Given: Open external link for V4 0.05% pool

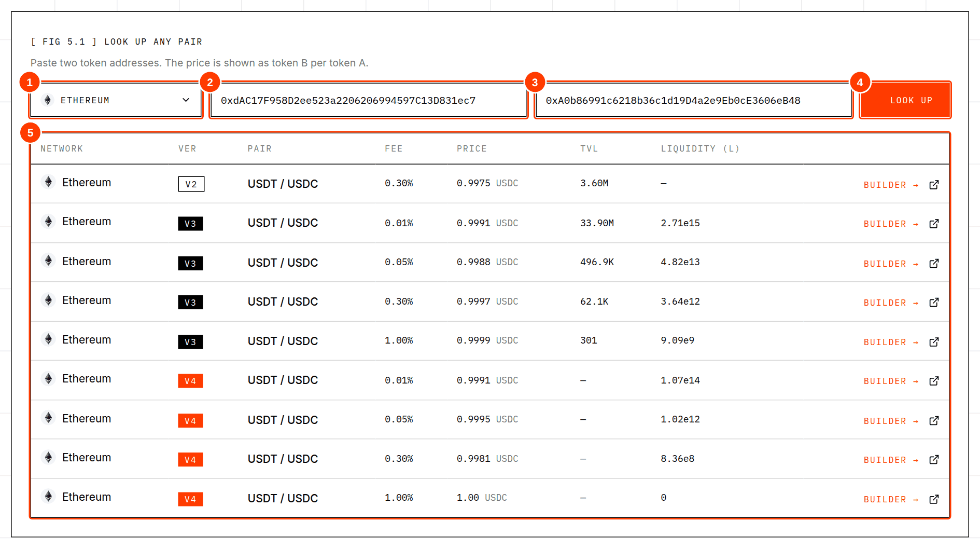Looking at the screenshot, I should coord(934,421).
